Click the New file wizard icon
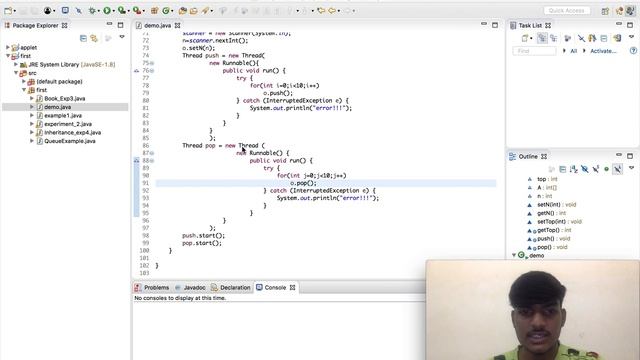 tap(8, 11)
